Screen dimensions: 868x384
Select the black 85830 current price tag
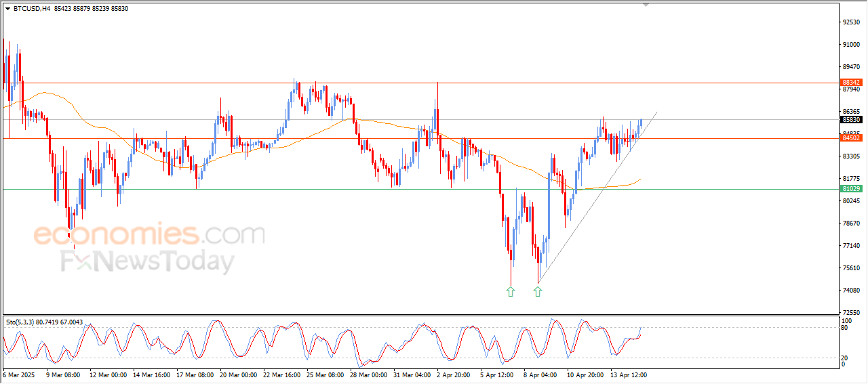click(x=851, y=120)
